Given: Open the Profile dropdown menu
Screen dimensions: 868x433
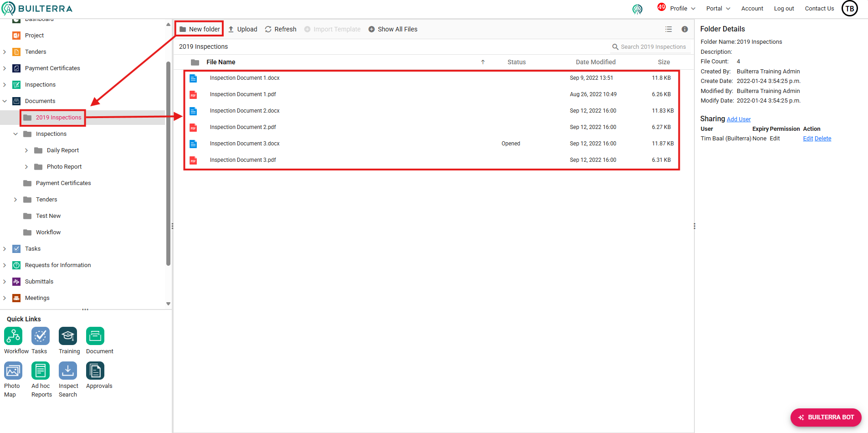Looking at the screenshot, I should tap(683, 9).
